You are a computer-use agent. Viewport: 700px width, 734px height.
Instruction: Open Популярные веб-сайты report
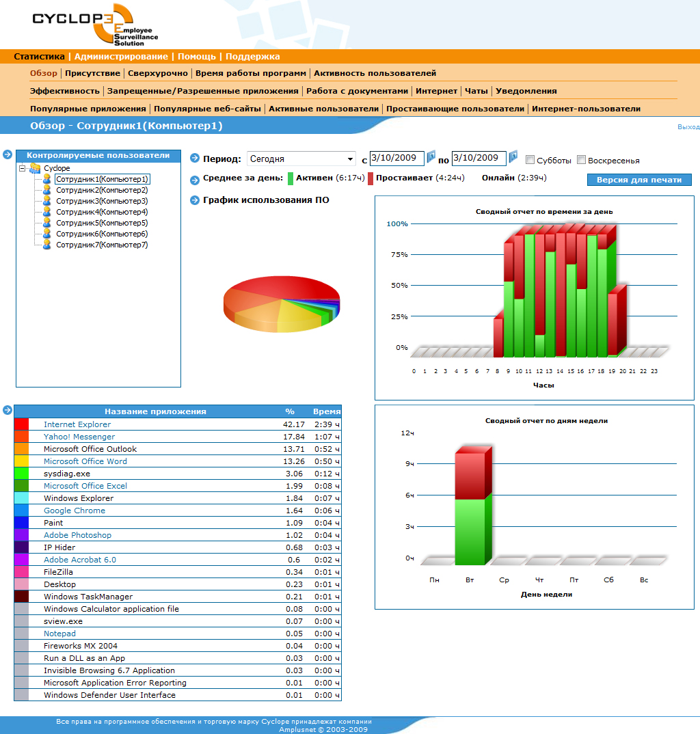pyautogui.click(x=207, y=109)
